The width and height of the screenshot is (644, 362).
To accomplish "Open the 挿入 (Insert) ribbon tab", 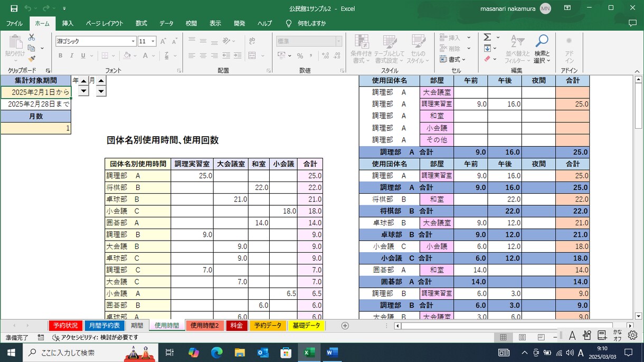I will point(68,23).
